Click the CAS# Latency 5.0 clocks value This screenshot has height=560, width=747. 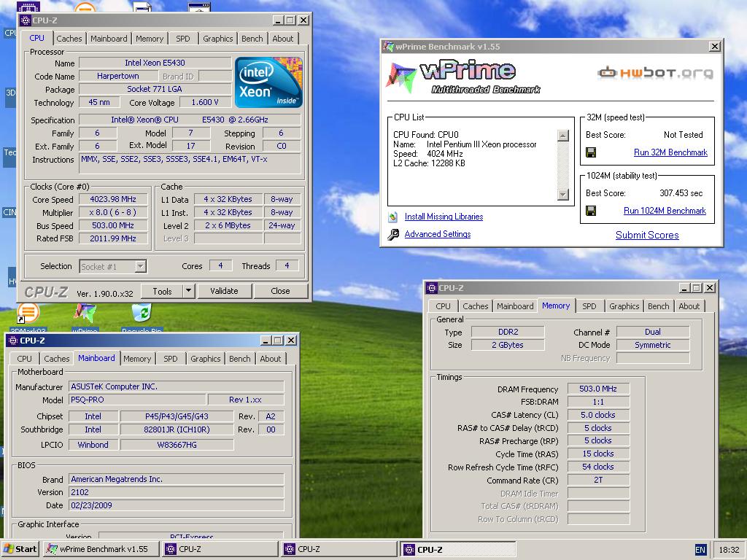click(x=598, y=415)
